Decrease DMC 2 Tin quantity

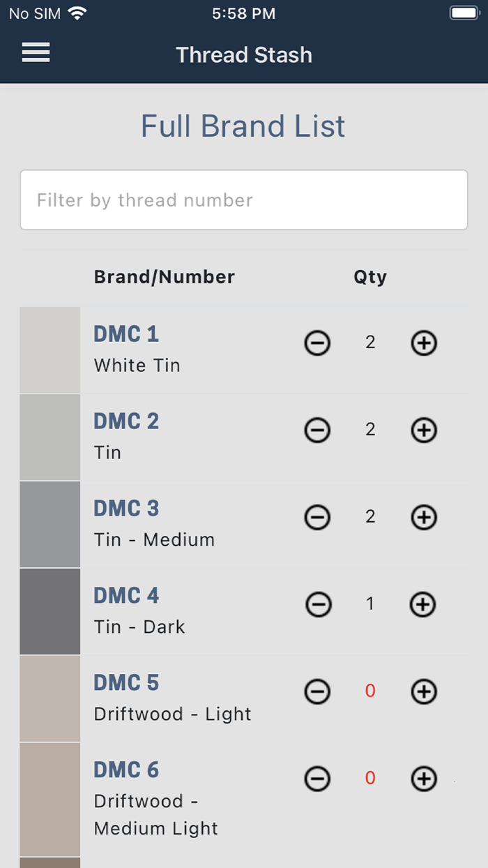[x=317, y=431]
